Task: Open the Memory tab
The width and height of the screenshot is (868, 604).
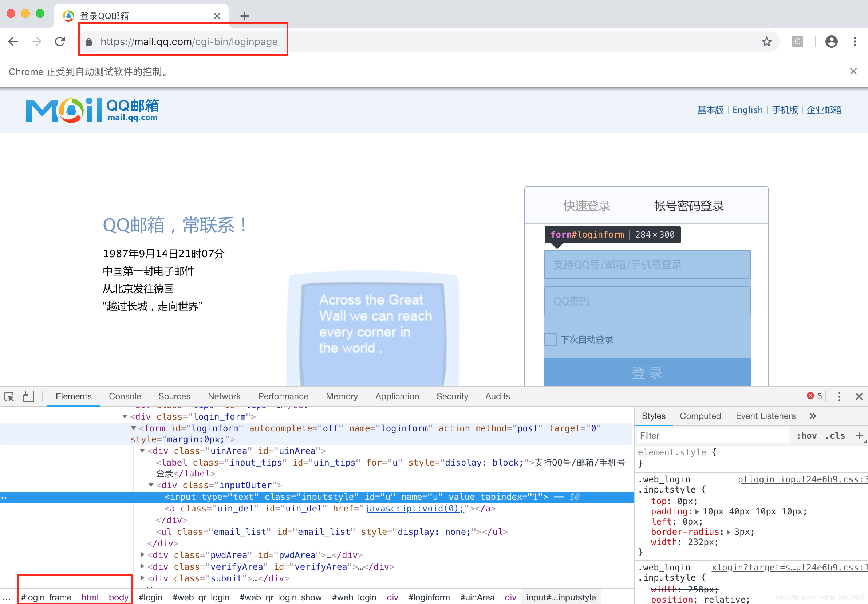Action: pos(342,396)
